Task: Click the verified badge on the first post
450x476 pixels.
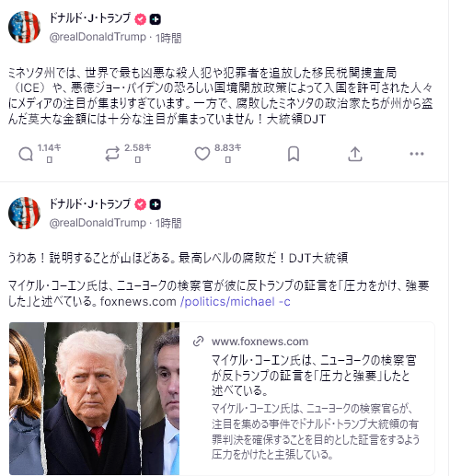Action: (x=141, y=19)
